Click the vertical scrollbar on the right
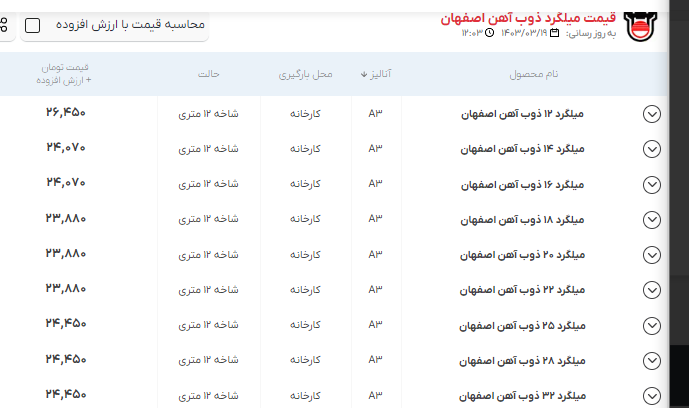 point(679,200)
